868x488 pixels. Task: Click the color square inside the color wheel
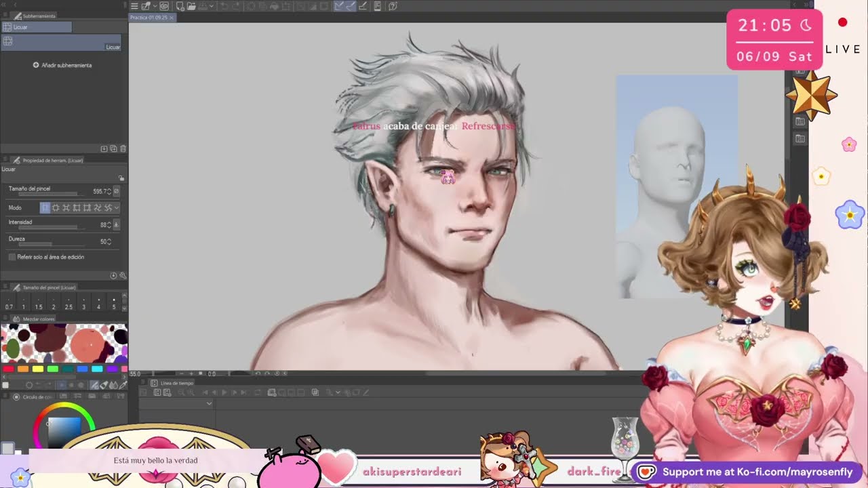click(64, 431)
